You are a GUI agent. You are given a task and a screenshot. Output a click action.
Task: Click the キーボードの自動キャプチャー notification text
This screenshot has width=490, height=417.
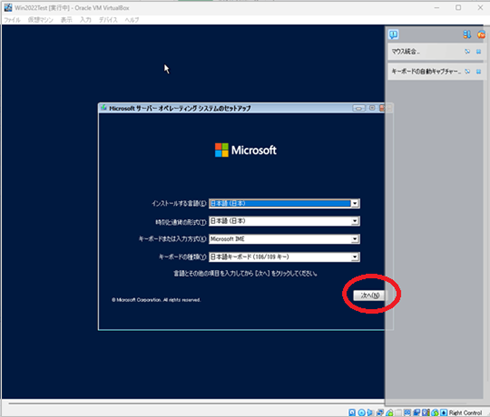click(x=426, y=72)
